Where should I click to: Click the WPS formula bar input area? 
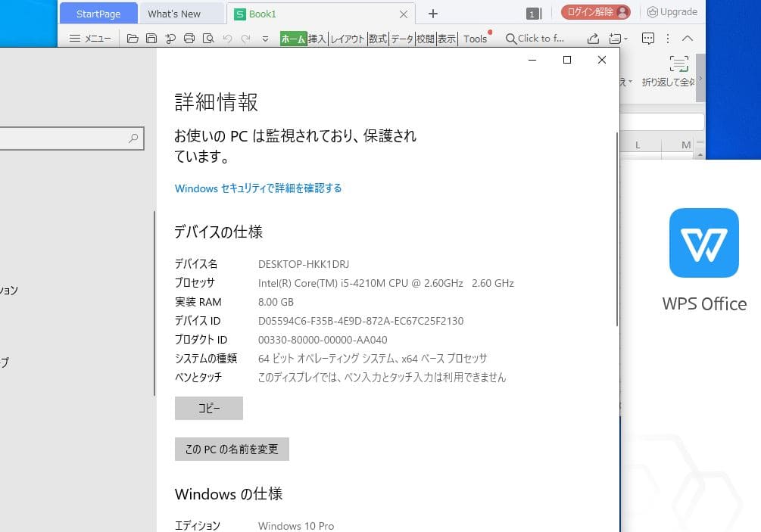[663, 122]
